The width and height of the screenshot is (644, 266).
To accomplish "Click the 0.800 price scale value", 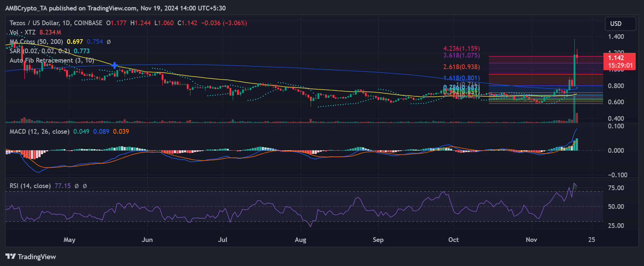I will tap(616, 86).
